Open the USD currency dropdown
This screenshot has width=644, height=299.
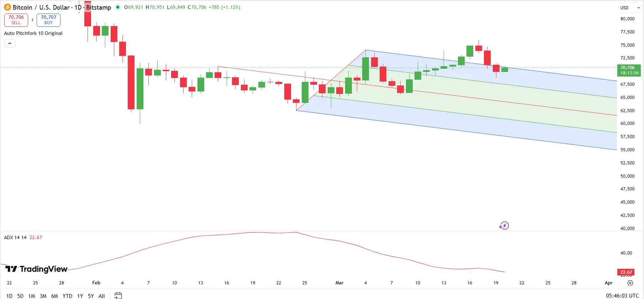pos(630,7)
